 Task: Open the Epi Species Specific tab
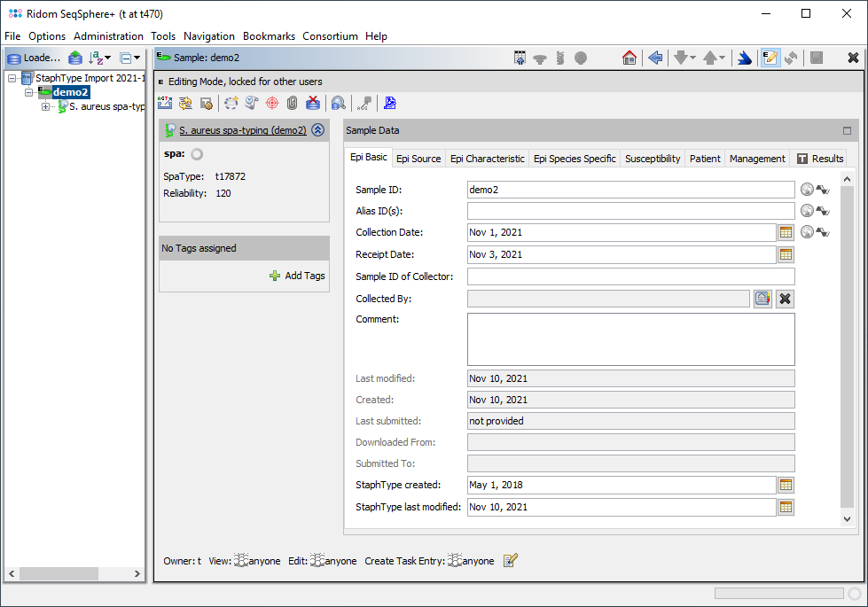[575, 159]
